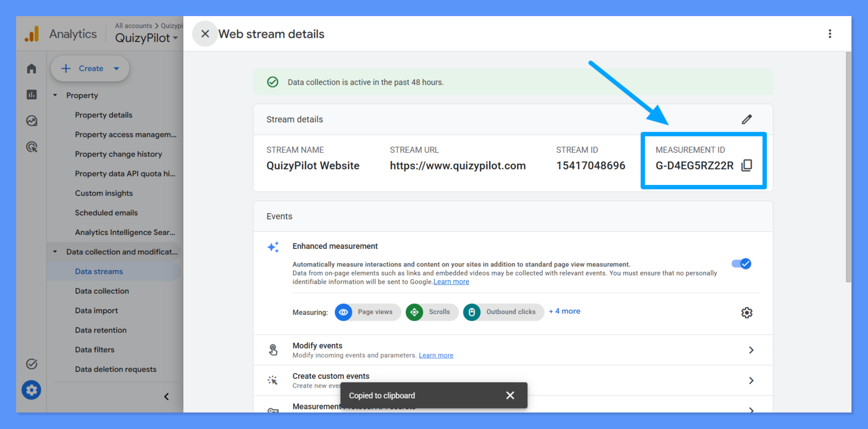Collapse Data collection and modification section
This screenshot has height=429, width=868.
(x=55, y=252)
